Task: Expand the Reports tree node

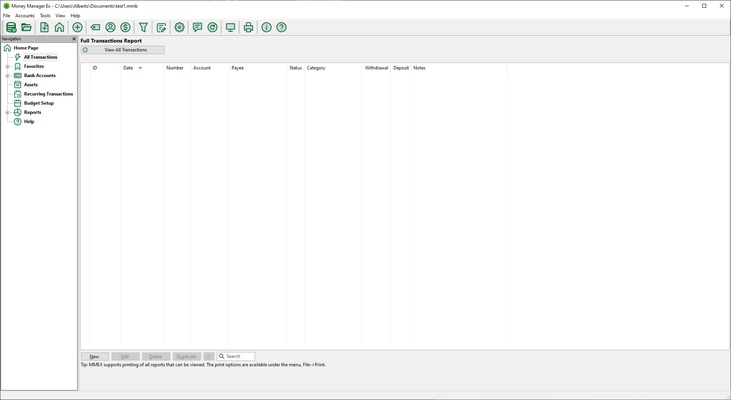Action: point(7,112)
